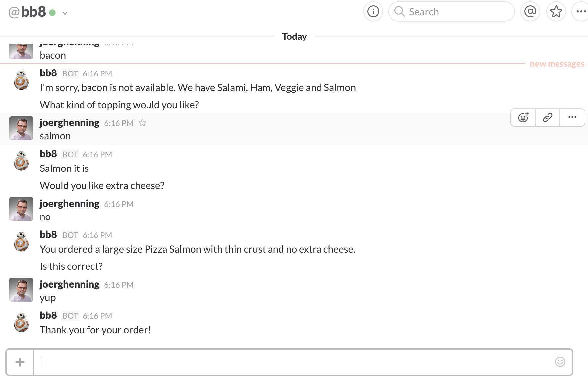Click bb8 name above You ordered message
This screenshot has width=588, height=384.
pyautogui.click(x=48, y=235)
